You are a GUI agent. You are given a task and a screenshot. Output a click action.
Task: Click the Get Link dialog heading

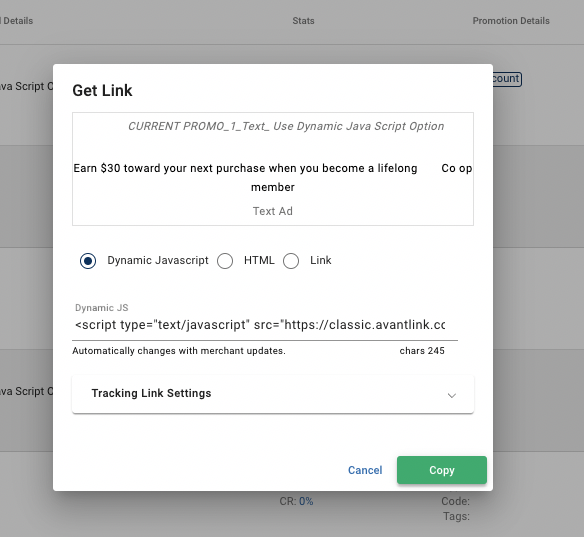[x=102, y=90]
